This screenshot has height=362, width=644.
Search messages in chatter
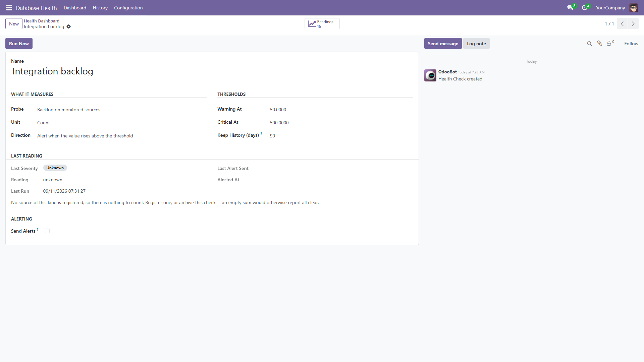pos(589,44)
